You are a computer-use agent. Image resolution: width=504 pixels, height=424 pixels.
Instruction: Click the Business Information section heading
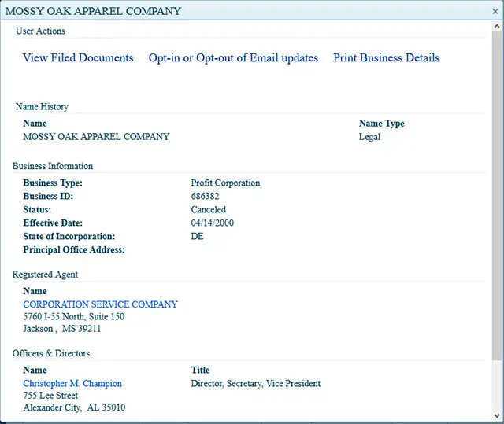tap(53, 166)
